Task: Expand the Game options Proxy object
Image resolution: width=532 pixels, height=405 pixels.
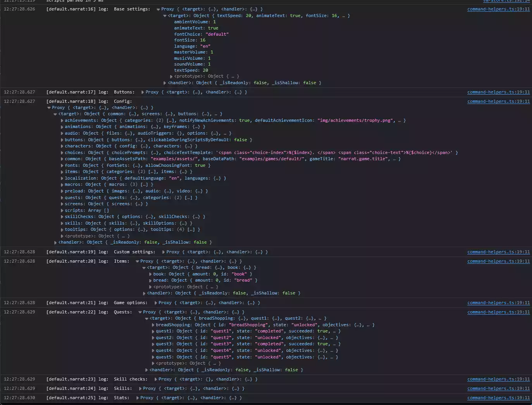Action: coord(155,303)
